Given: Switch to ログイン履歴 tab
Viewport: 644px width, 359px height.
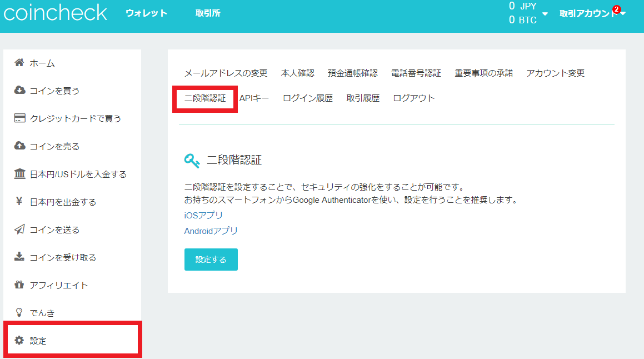Looking at the screenshot, I should pyautogui.click(x=308, y=98).
